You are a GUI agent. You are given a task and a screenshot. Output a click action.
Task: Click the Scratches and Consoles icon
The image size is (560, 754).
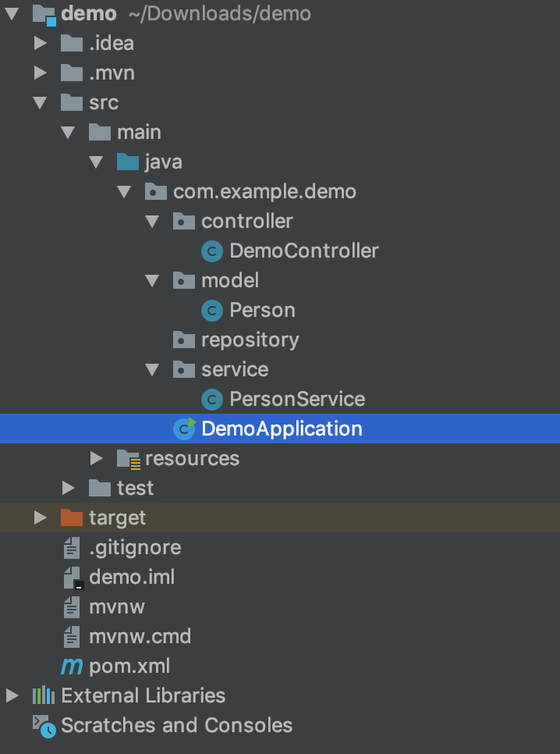(44, 726)
